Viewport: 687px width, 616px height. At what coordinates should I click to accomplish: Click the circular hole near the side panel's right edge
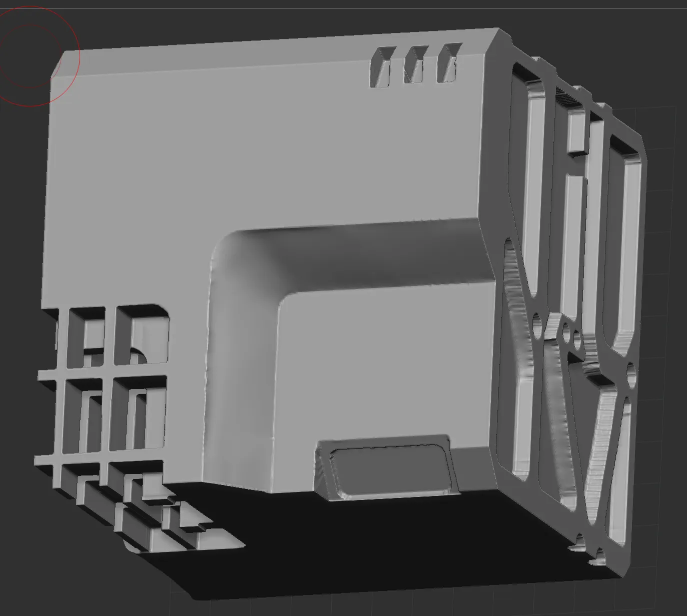click(630, 370)
